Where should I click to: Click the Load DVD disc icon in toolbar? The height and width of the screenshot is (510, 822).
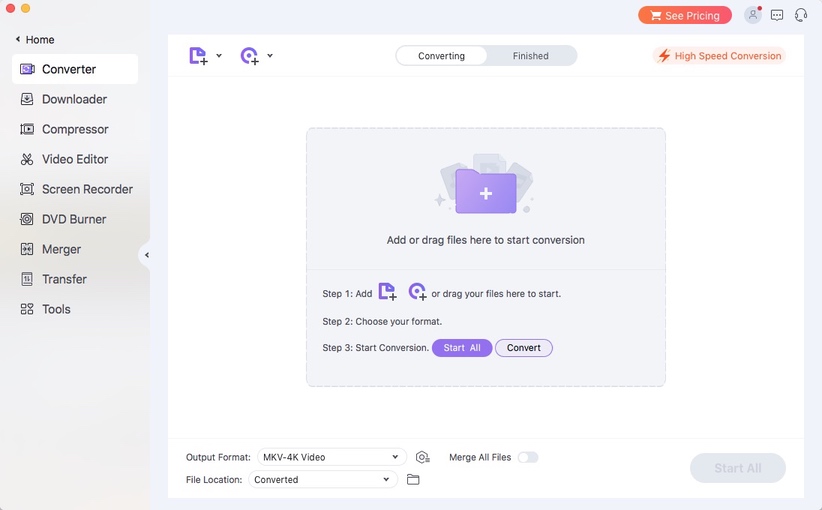coord(249,56)
